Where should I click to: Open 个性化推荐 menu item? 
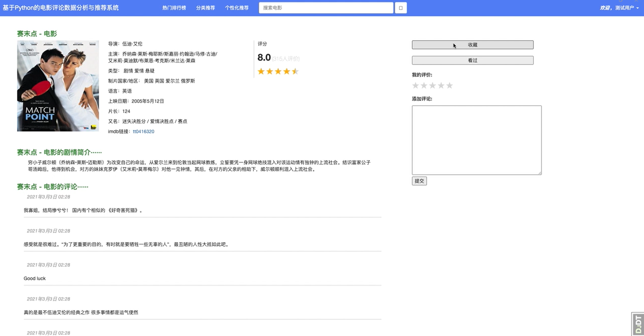coord(237,8)
